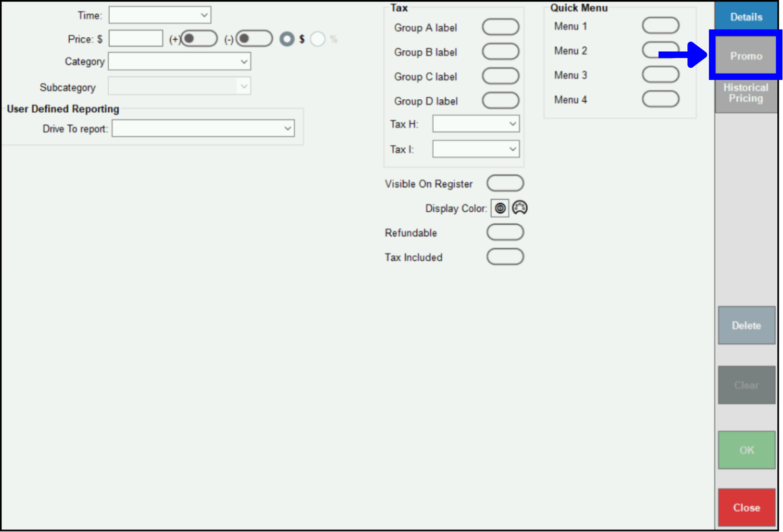Toggle the Group B label tax switch

(x=500, y=51)
